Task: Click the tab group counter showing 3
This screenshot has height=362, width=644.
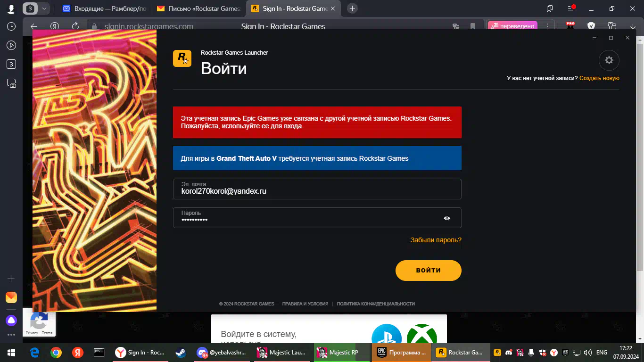Action: point(31,8)
